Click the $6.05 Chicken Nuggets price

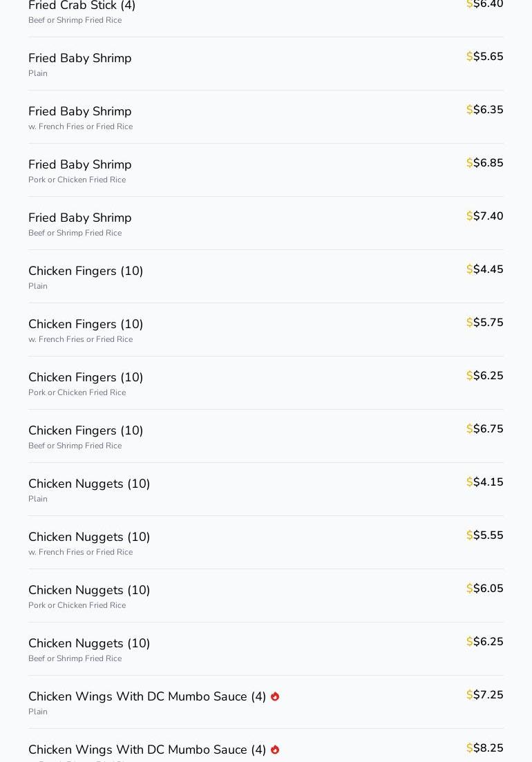coord(485,589)
